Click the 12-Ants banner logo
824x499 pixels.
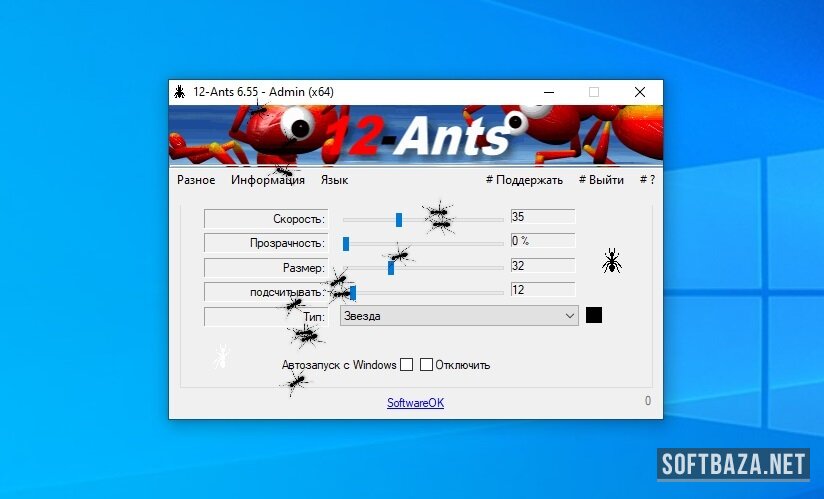click(415, 133)
